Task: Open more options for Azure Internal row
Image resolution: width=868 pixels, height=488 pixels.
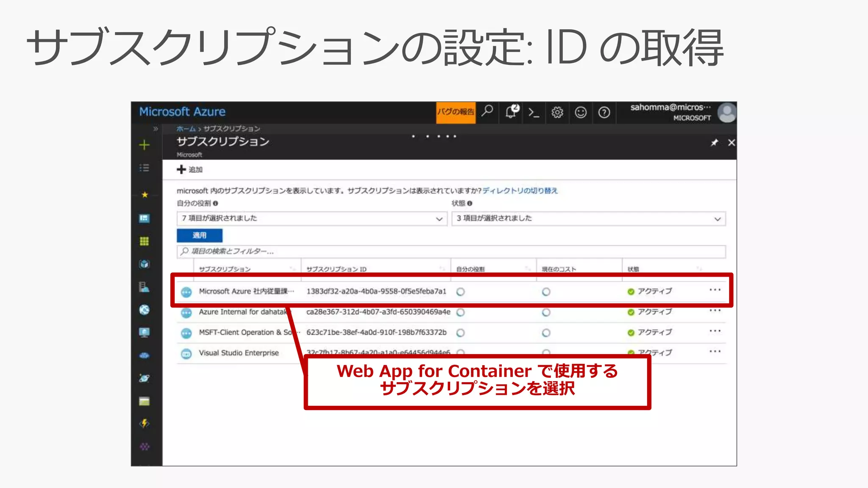Action: 715,311
